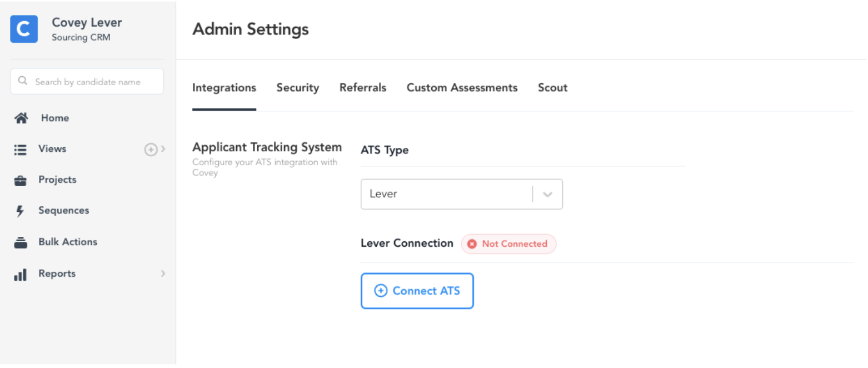Focus the candidate name search field
Screen dimensions: 868x368
coord(87,81)
